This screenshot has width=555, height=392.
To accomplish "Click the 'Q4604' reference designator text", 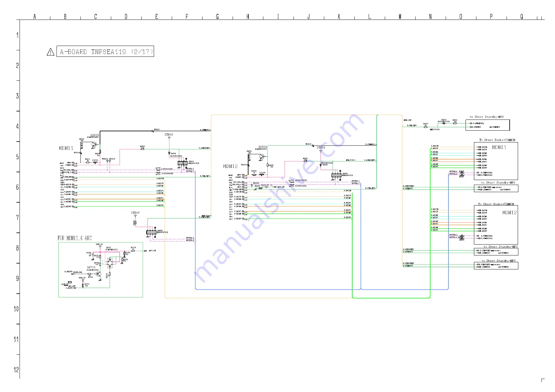I will pos(263,147).
